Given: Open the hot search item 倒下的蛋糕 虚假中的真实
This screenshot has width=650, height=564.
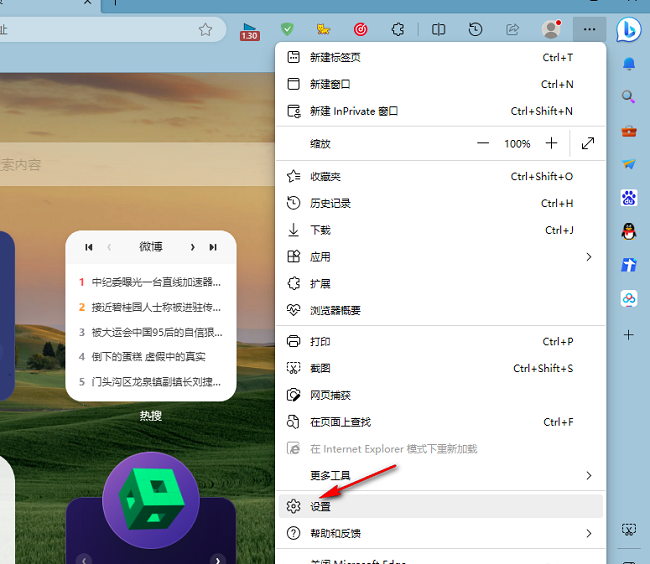Looking at the screenshot, I should pyautogui.click(x=148, y=356).
